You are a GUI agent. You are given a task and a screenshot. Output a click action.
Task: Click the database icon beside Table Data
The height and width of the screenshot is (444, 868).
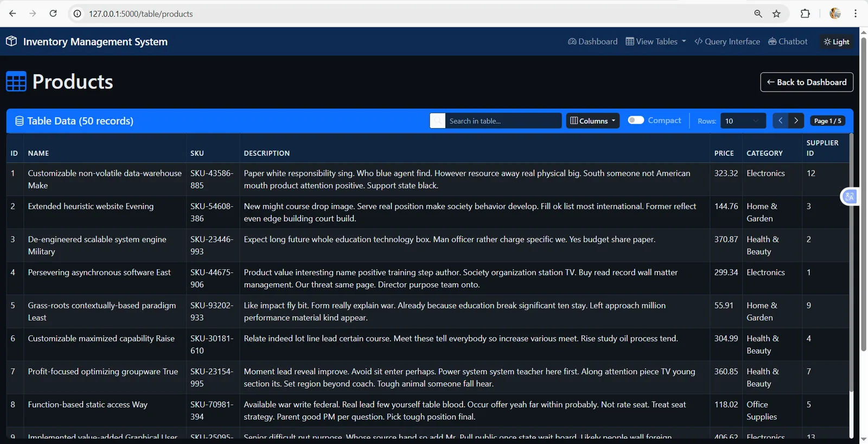pos(20,121)
